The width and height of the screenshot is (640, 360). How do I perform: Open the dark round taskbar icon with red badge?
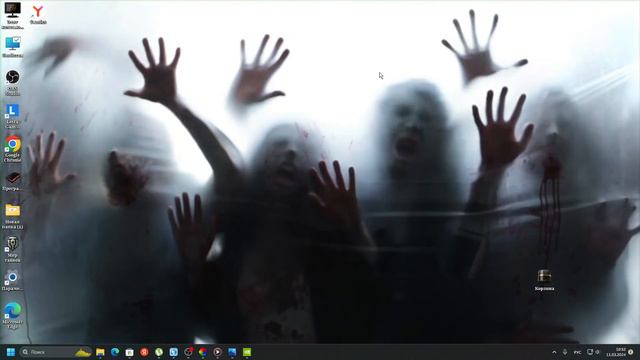188,352
